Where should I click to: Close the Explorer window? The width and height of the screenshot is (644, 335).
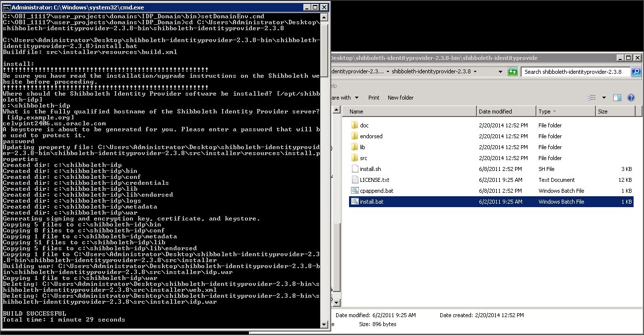[x=637, y=58]
